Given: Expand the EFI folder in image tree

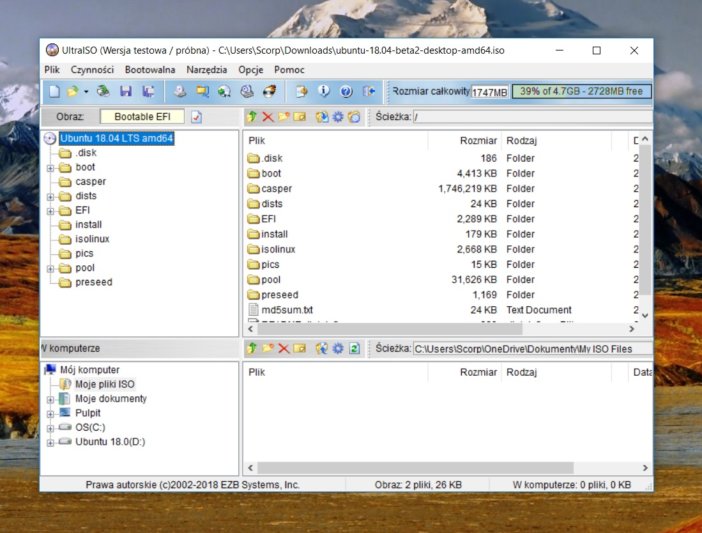Looking at the screenshot, I should [50, 211].
